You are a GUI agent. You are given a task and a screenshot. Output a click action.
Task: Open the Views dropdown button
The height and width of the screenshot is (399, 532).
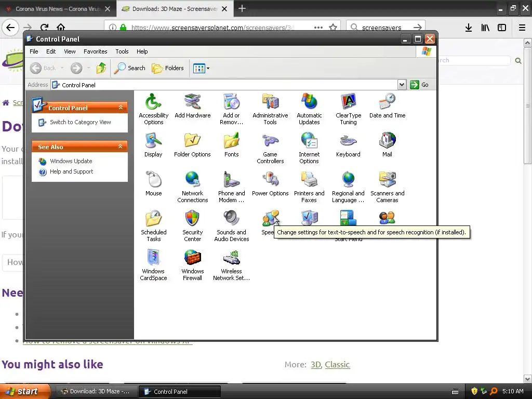coord(201,68)
